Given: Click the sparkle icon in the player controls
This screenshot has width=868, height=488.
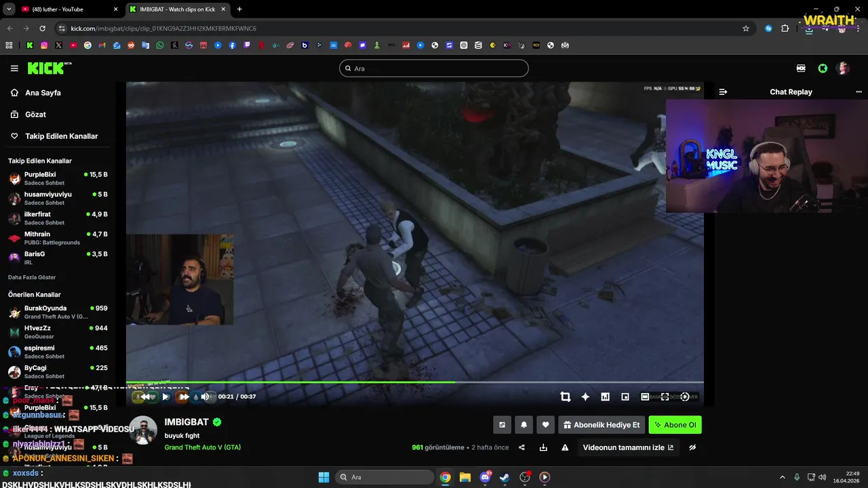Looking at the screenshot, I should [585, 397].
